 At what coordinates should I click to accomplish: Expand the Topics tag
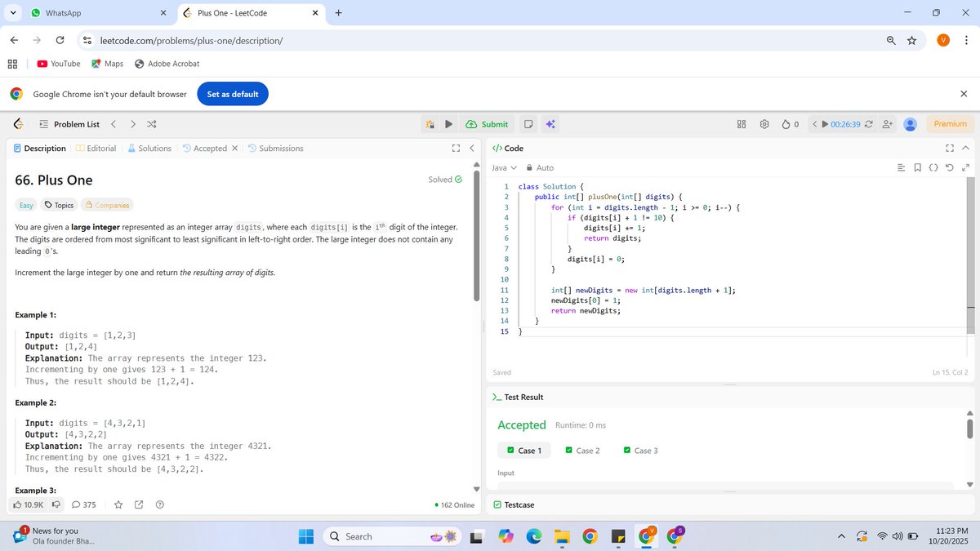60,205
